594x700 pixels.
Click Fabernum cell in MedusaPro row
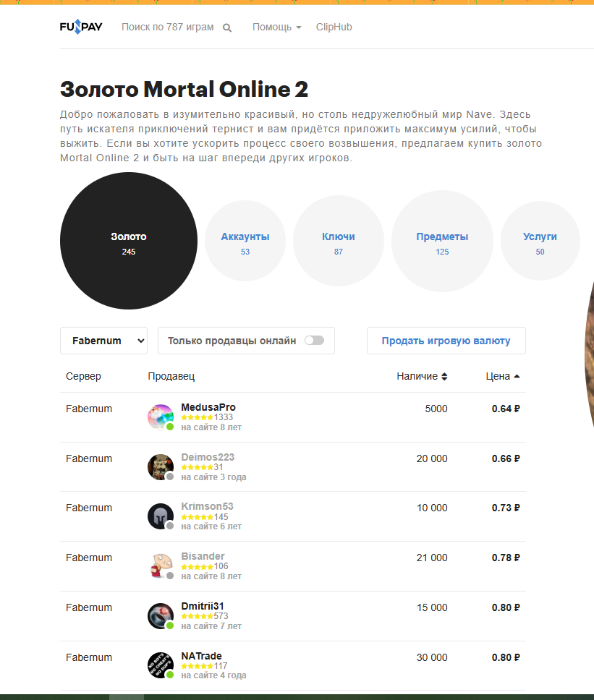(89, 409)
